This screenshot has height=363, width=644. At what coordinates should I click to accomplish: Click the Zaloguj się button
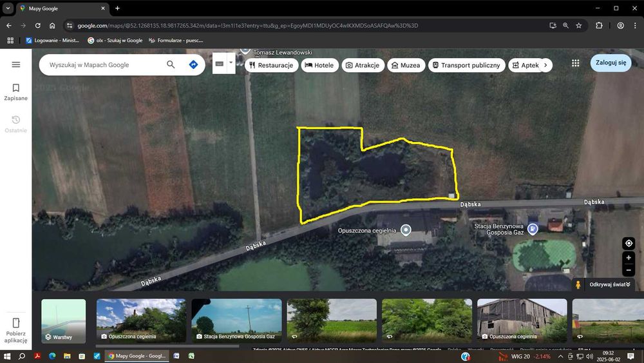611,63
